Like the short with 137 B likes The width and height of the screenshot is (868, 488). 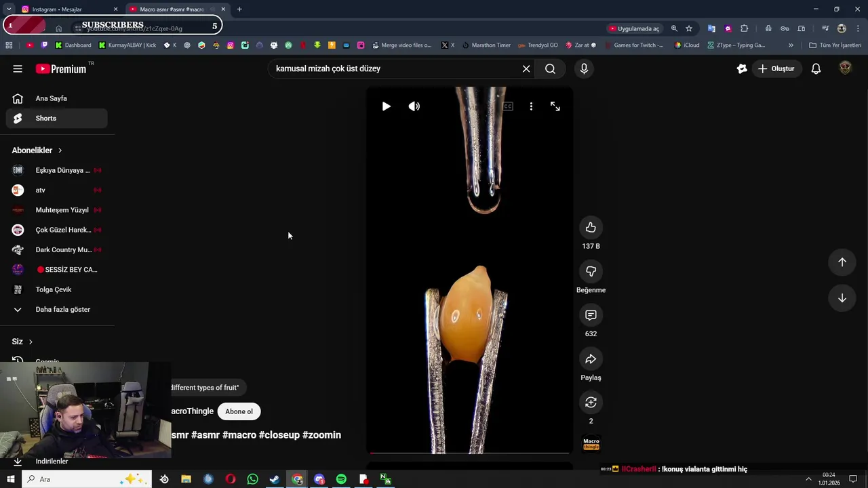(x=591, y=228)
